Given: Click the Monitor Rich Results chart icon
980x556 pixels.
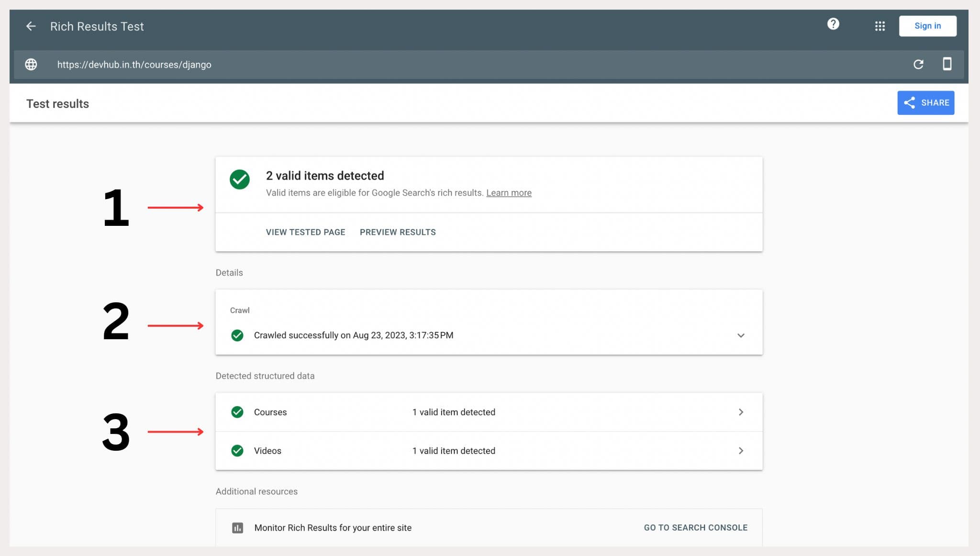Looking at the screenshot, I should [x=237, y=528].
